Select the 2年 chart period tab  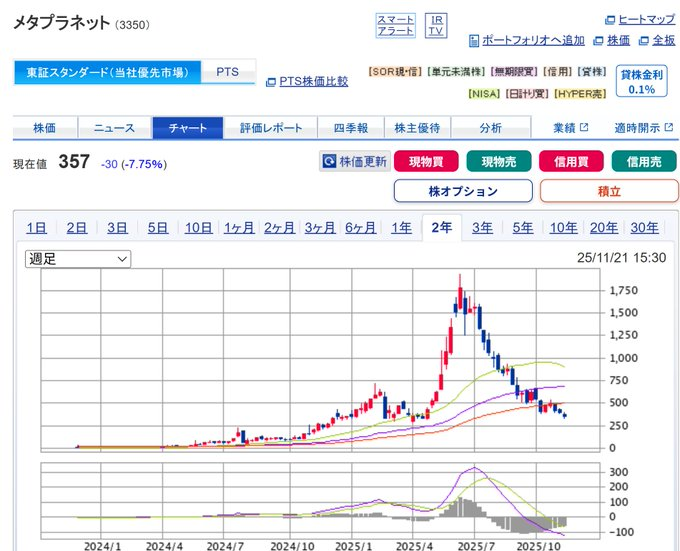click(x=441, y=227)
